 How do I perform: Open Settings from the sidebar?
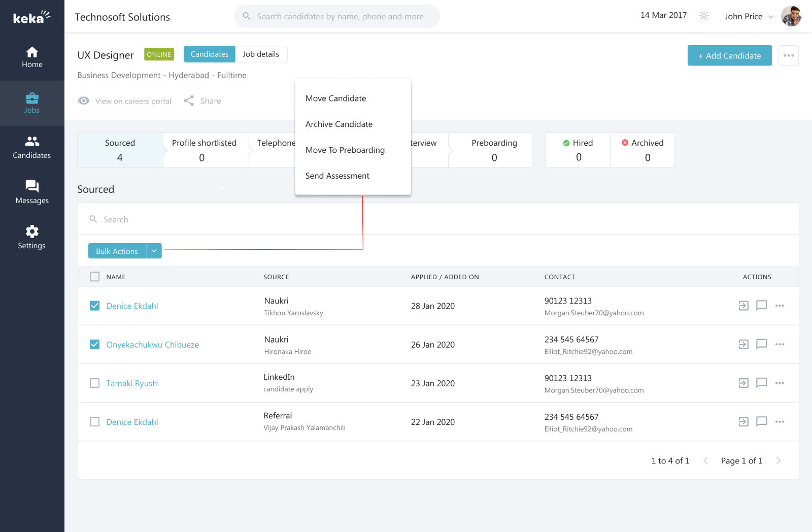(32, 238)
